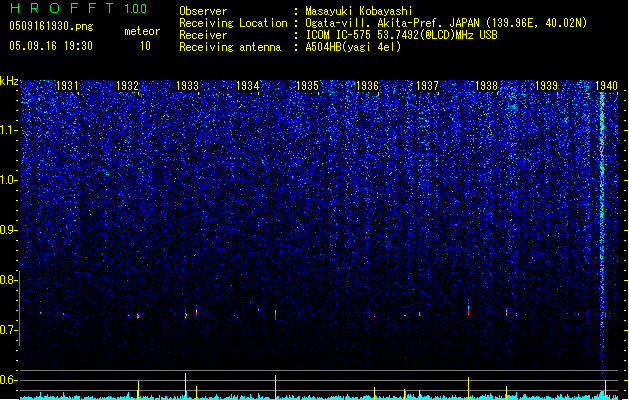Click the 1937 time marker

pos(427,85)
